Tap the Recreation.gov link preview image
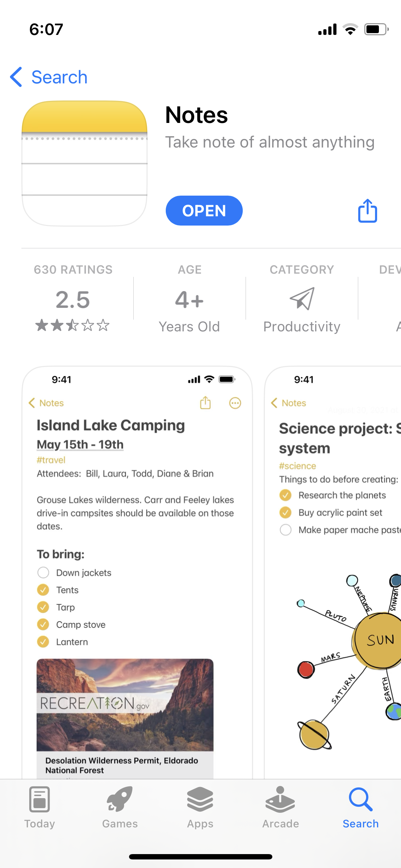The width and height of the screenshot is (401, 868). [x=125, y=704]
